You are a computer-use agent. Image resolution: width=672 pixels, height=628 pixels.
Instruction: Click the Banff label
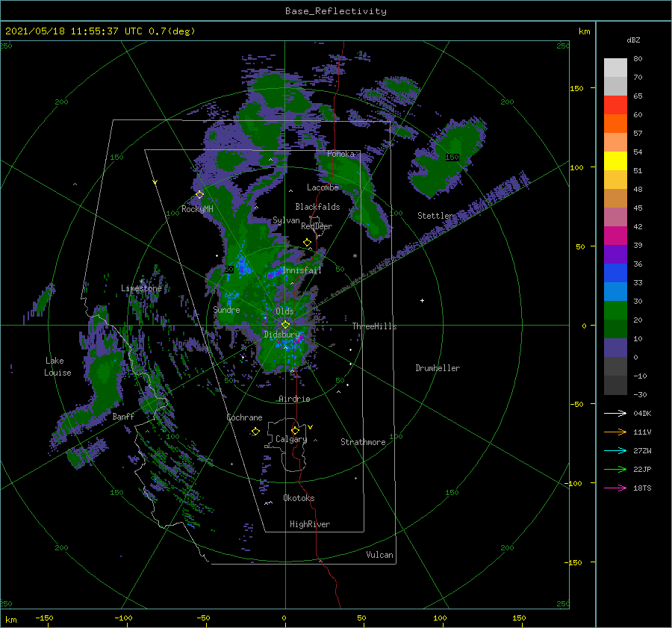[x=123, y=416]
